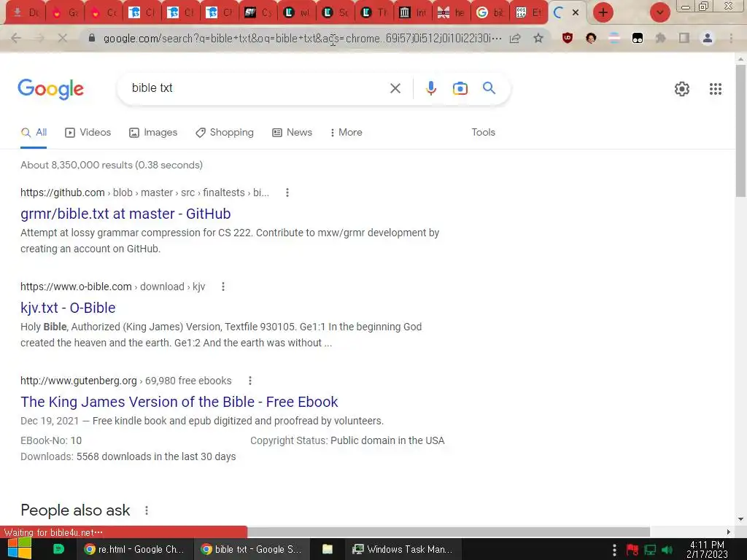Open the volume control in system tray
Screen dimensions: 747x560
click(667, 550)
